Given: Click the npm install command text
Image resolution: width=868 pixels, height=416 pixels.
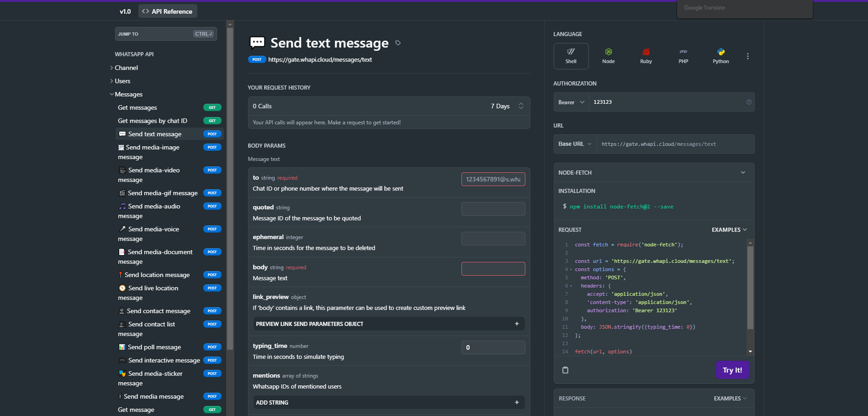Looking at the screenshot, I should (621, 207).
